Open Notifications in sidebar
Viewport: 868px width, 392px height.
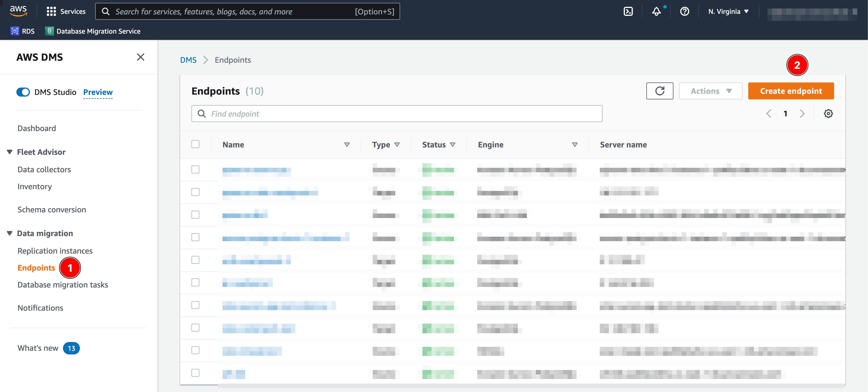click(40, 308)
